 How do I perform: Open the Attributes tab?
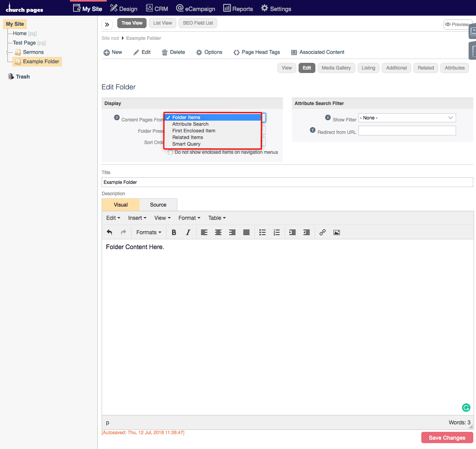pos(455,68)
